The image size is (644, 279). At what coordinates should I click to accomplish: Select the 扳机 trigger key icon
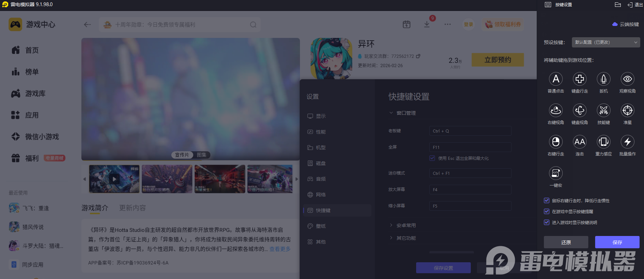pyautogui.click(x=604, y=79)
